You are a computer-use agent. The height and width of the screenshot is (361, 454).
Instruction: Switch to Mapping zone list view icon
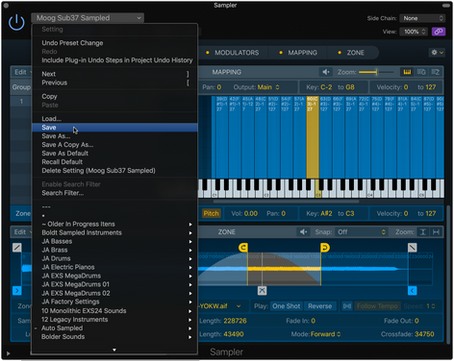pos(435,72)
